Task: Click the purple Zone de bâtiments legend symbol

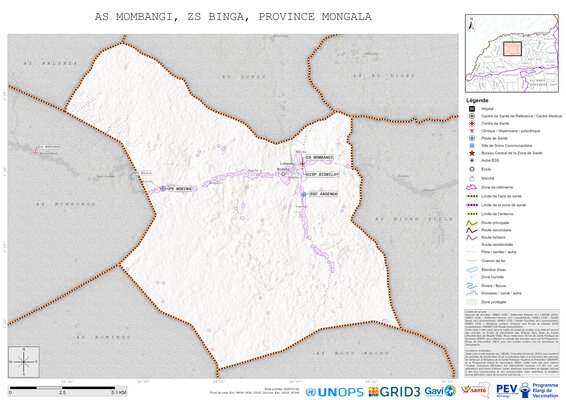Action: point(471,187)
